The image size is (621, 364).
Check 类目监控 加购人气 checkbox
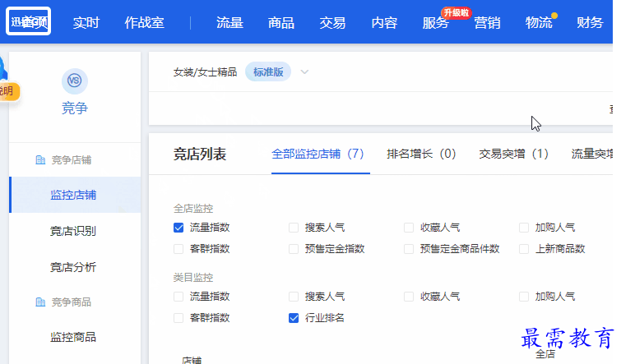524,297
